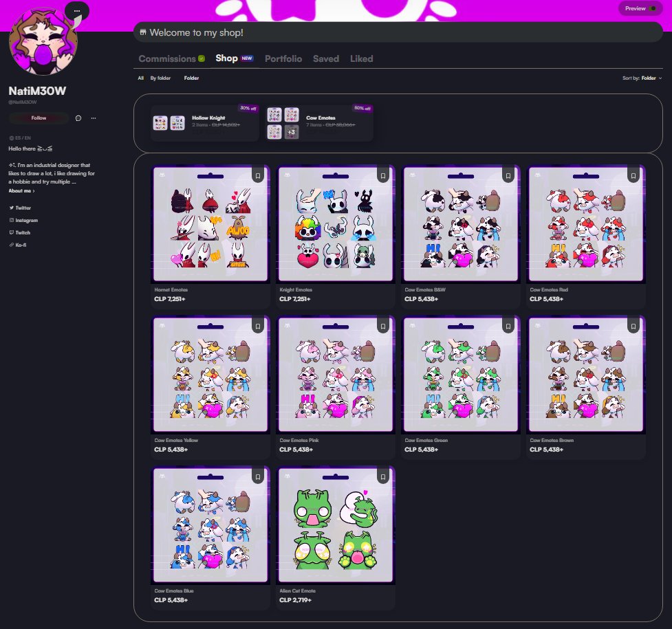This screenshot has height=629, width=672.
Task: Open the Twitch channel link
Action: tap(23, 232)
